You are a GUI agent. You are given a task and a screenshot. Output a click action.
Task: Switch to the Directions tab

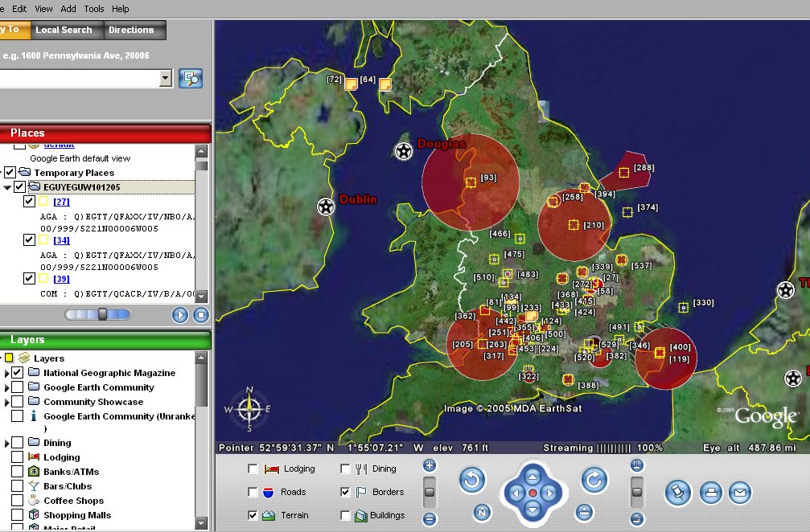131,30
